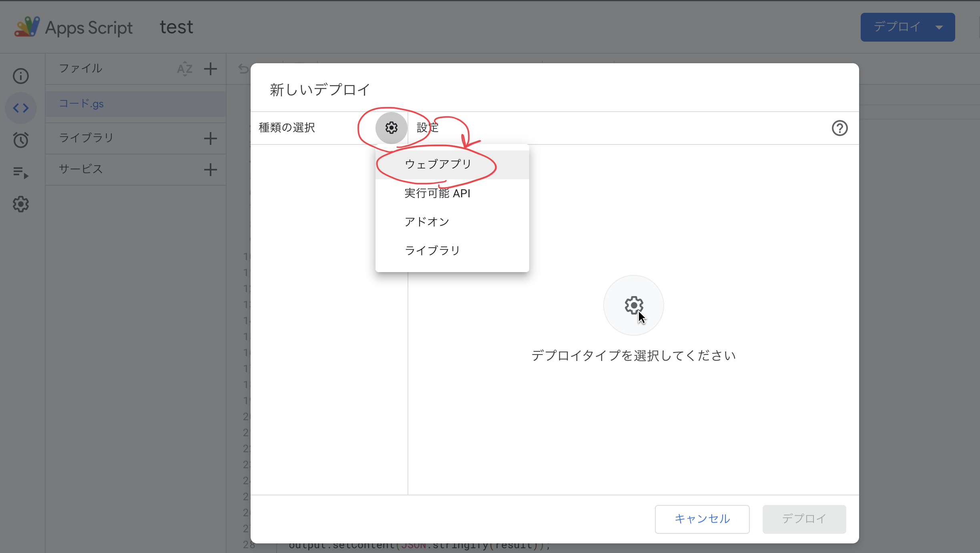Screen dimensions: 980x553
Task: Click the project title test
Action: [176, 27]
